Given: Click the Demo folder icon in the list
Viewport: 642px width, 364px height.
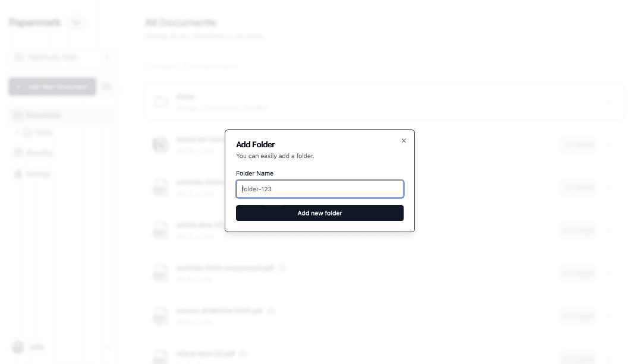Looking at the screenshot, I should pyautogui.click(x=160, y=102).
